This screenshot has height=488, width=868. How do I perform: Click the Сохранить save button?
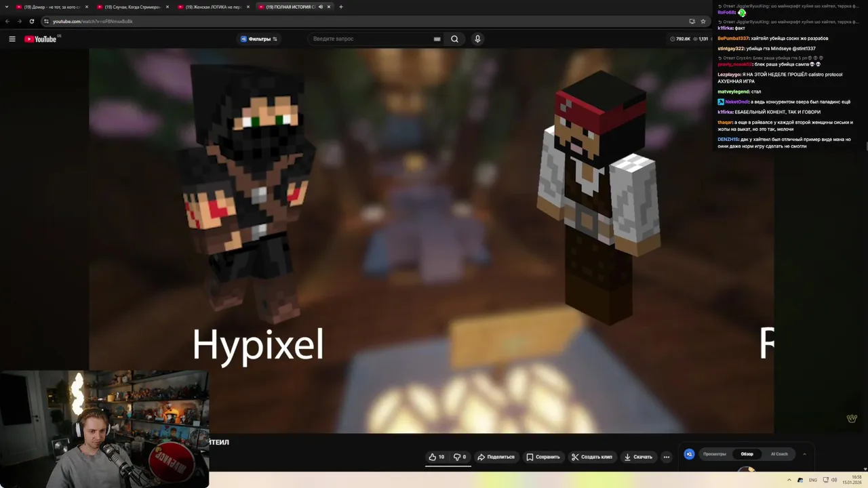[x=543, y=457]
